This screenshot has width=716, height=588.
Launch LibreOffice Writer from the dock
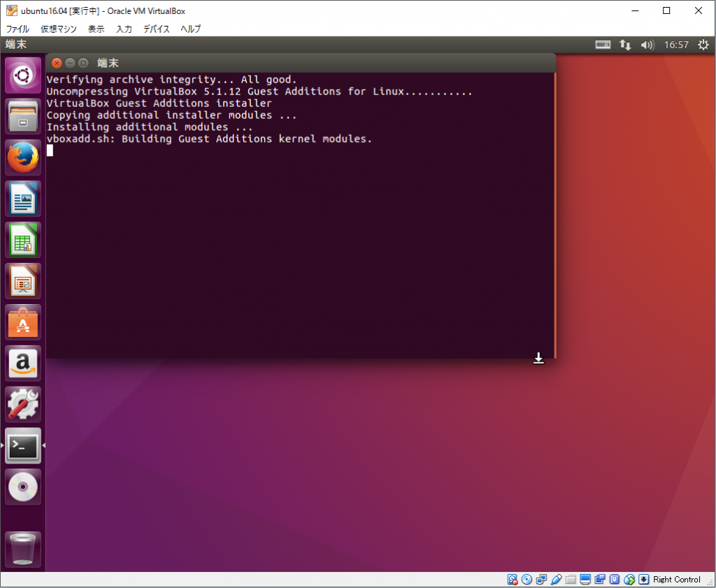(23, 199)
